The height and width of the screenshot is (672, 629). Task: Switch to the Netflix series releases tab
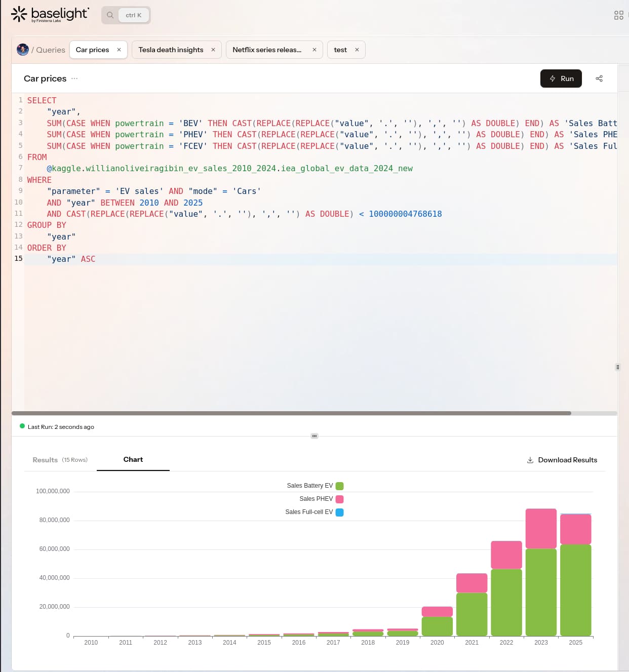point(267,50)
